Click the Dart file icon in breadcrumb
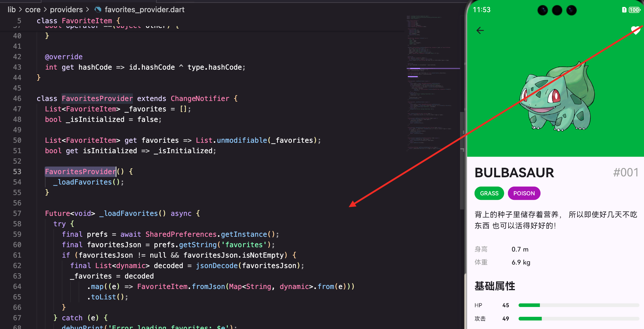 [x=98, y=10]
